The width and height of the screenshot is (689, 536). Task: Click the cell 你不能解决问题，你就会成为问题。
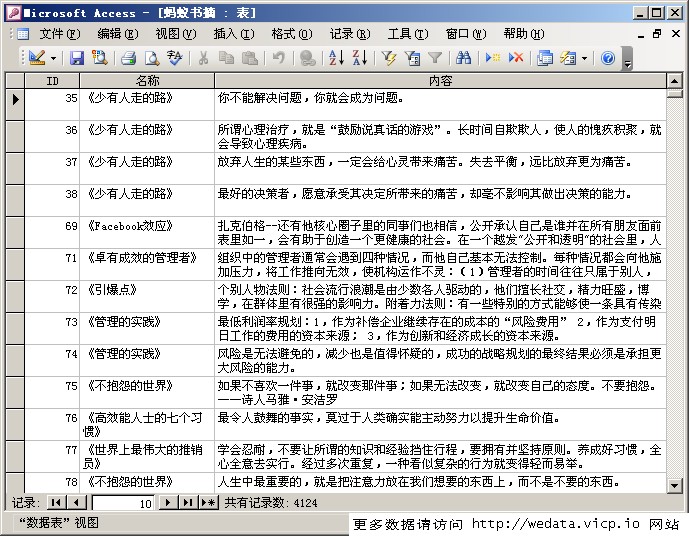point(441,105)
